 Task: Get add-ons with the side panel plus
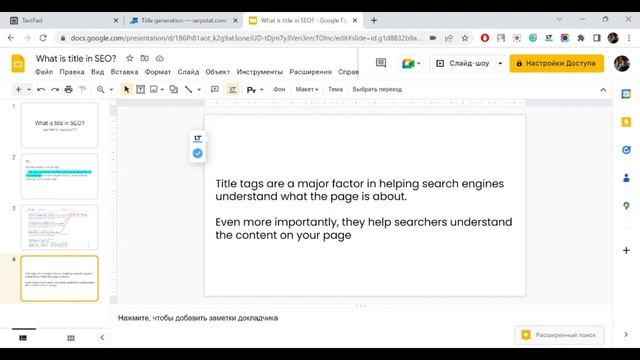coord(626,250)
